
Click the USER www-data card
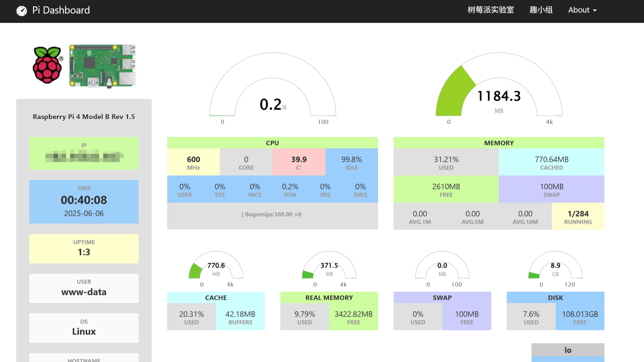click(x=84, y=288)
